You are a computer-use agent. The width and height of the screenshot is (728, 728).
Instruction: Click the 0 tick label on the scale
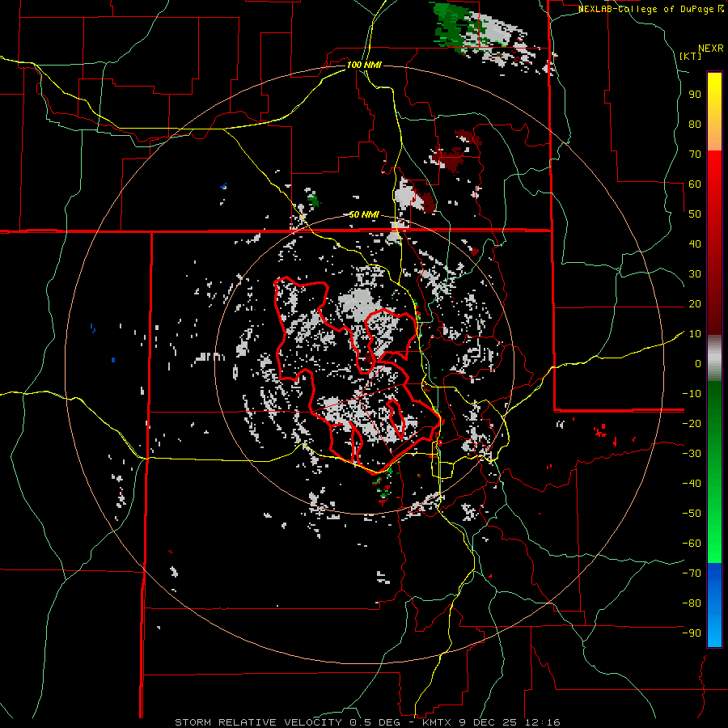(x=696, y=363)
